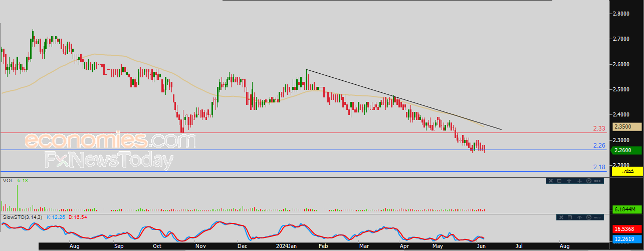Image resolution: width=644 pixels, height=251 pixels.
Task: Click the Sep label on time axis
Action: pos(119,246)
